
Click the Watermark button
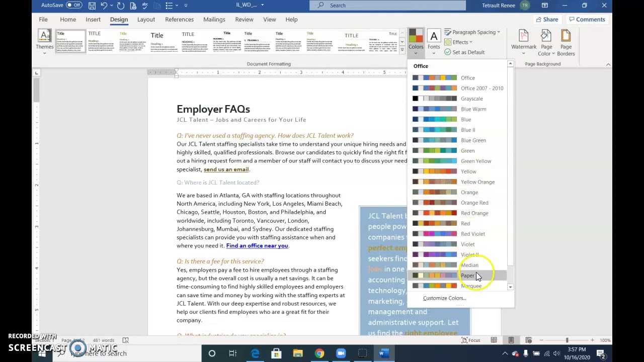click(x=524, y=42)
